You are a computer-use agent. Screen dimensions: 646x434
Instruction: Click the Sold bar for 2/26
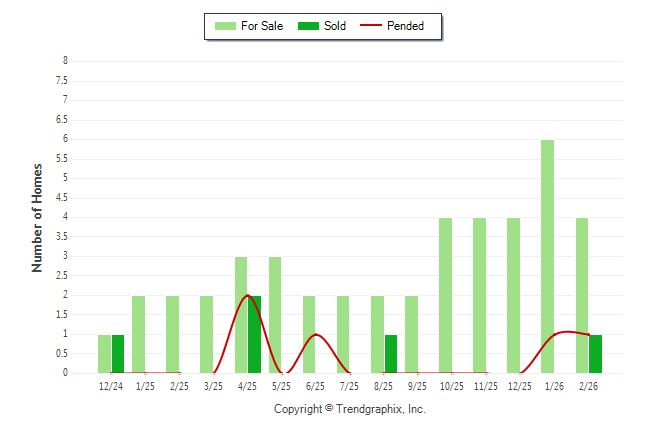pyautogui.click(x=596, y=354)
